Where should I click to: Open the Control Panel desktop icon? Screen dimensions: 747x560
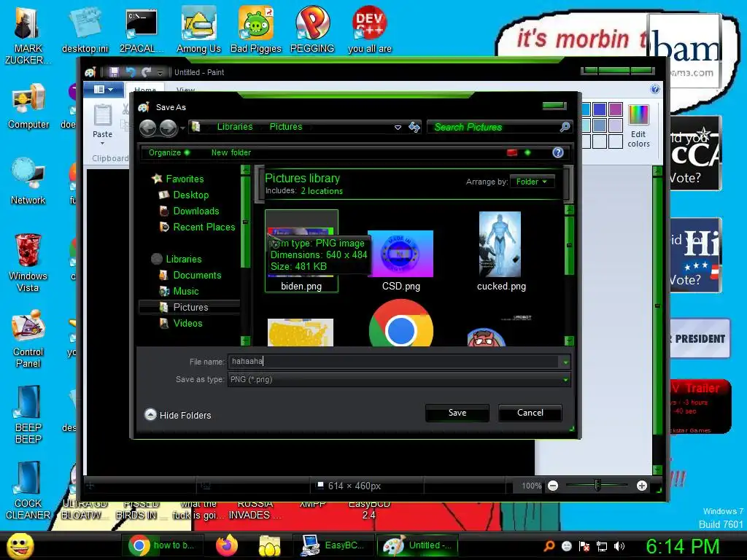pyautogui.click(x=28, y=339)
